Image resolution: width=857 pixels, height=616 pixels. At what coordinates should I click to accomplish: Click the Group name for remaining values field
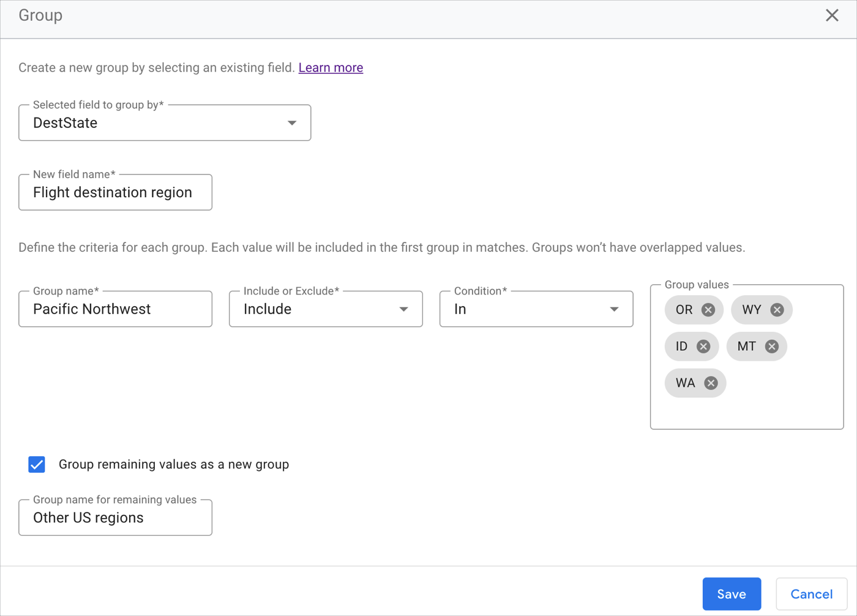click(115, 517)
